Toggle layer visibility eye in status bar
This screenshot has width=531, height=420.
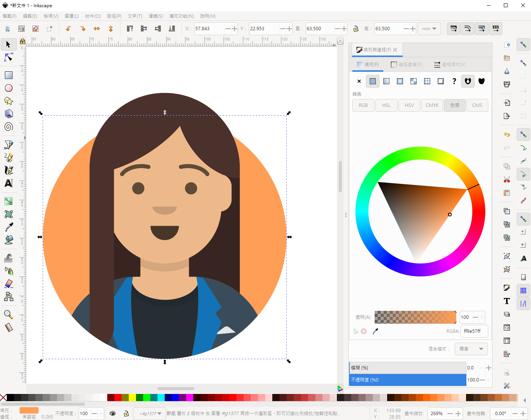click(113, 414)
